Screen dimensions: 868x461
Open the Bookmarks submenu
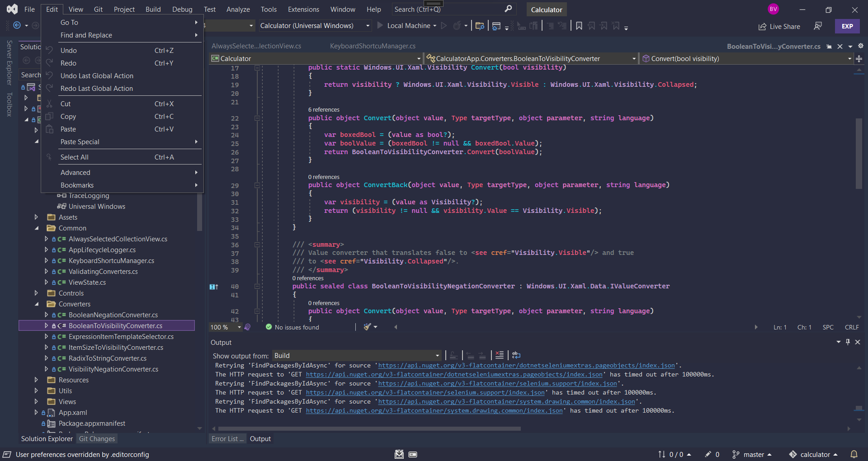point(121,185)
